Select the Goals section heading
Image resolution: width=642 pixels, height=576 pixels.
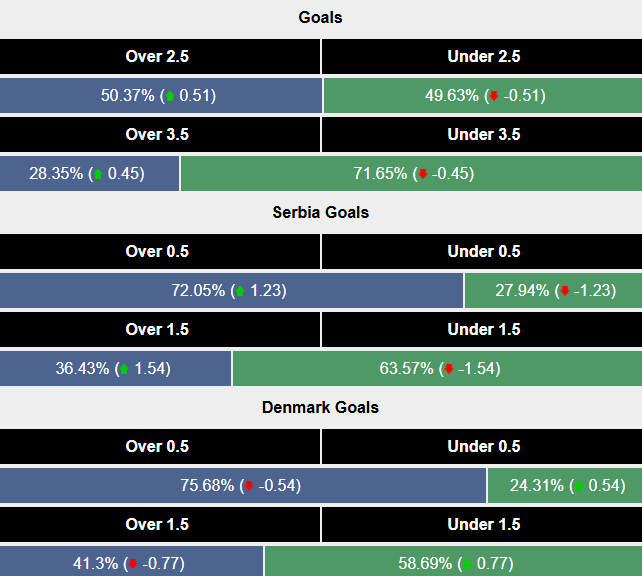click(x=321, y=18)
